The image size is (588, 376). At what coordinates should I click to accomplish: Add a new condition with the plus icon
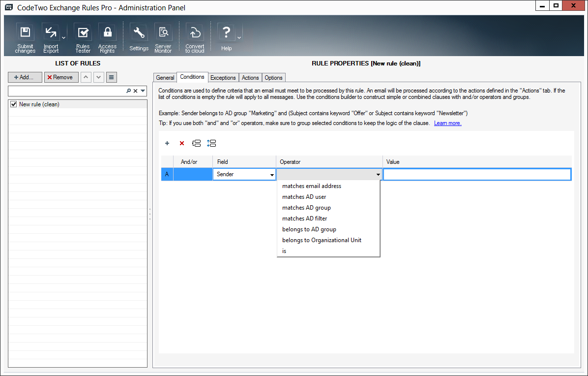[167, 143]
